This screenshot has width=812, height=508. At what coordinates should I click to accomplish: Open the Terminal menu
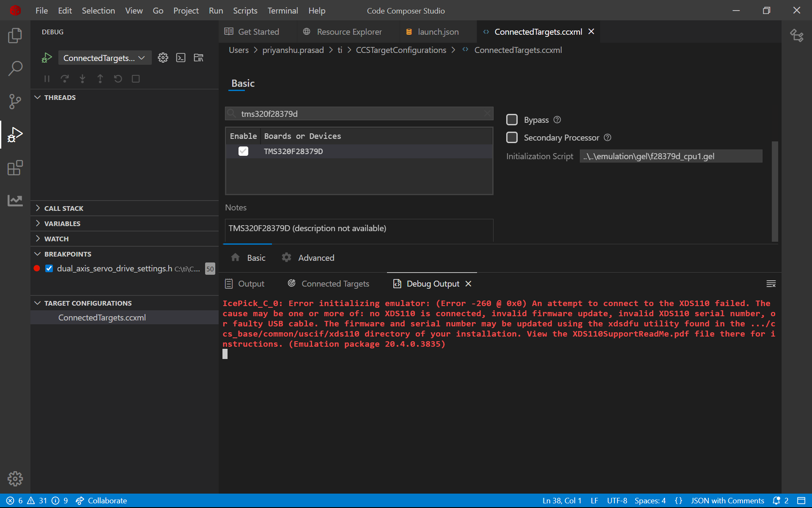tap(283, 11)
